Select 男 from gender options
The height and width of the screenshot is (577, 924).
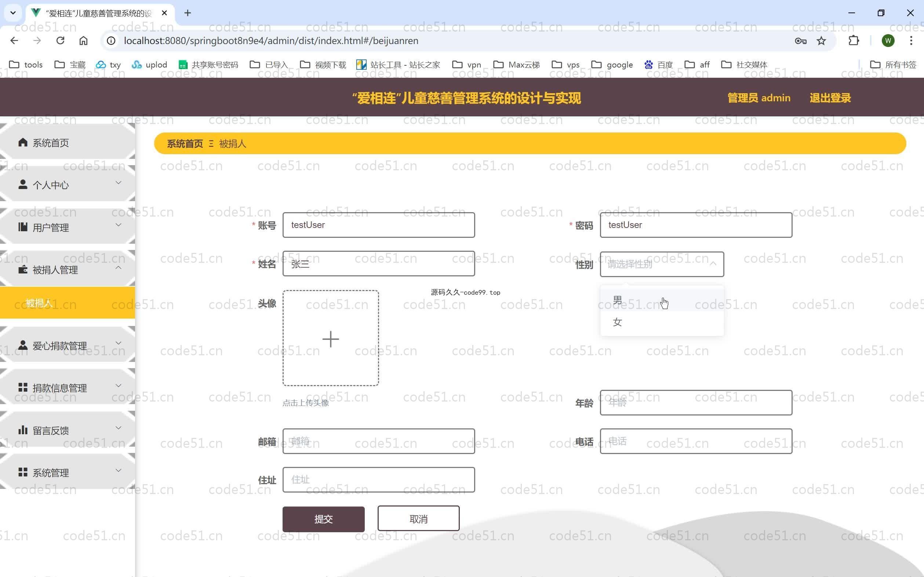point(662,300)
